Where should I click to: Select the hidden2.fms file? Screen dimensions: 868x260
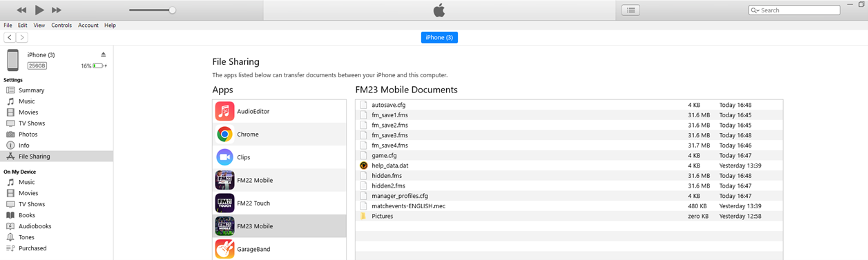click(x=569, y=186)
